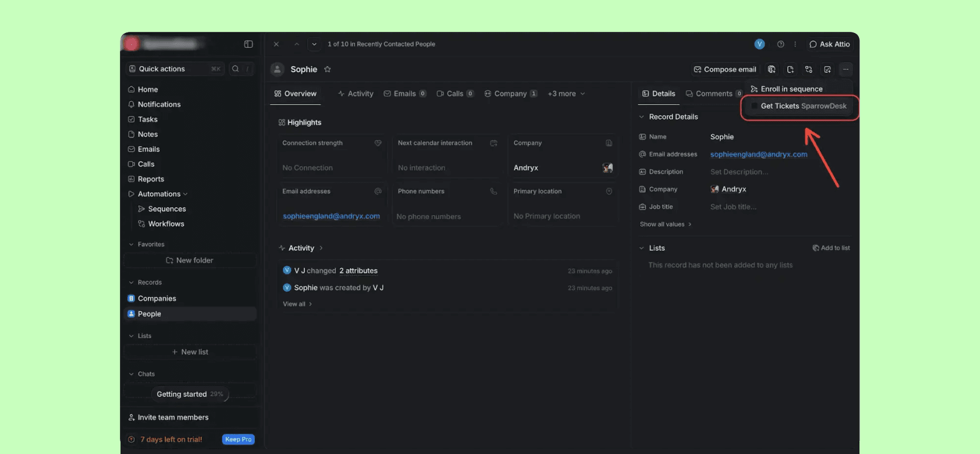Click the user avatar V in top bar
This screenshot has width=980, height=454.
click(759, 44)
